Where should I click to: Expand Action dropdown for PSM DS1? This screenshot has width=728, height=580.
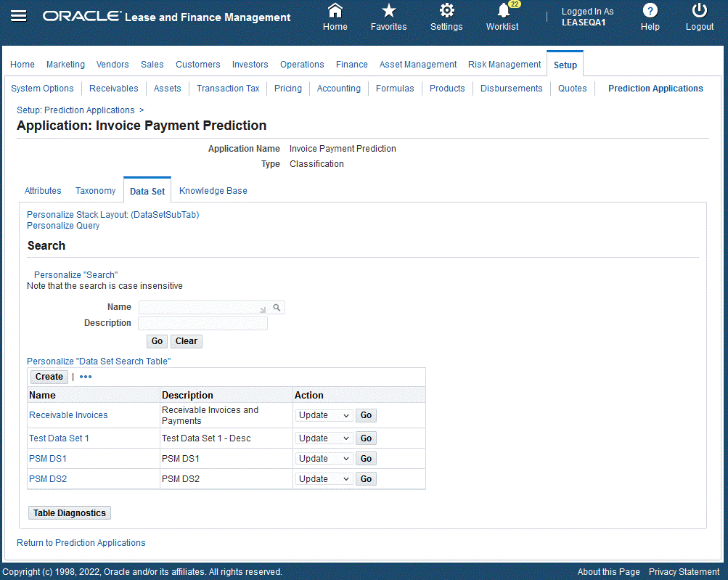tap(324, 459)
